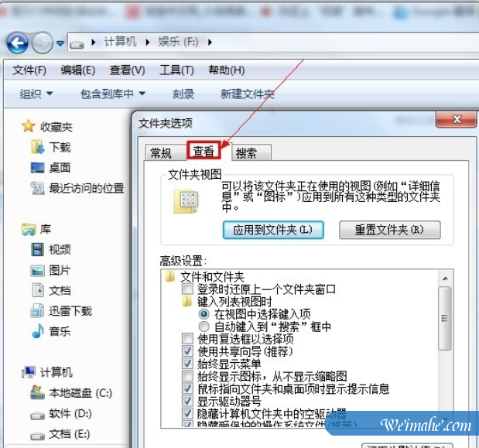Image resolution: width=479 pixels, height=448 pixels.
Task: Click the 软件 (D:) drive icon
Action: pyautogui.click(x=38, y=415)
